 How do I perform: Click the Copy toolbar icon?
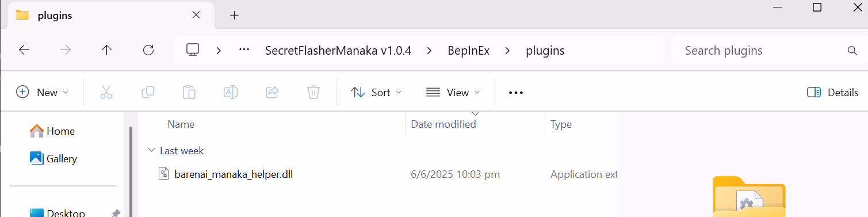click(148, 92)
